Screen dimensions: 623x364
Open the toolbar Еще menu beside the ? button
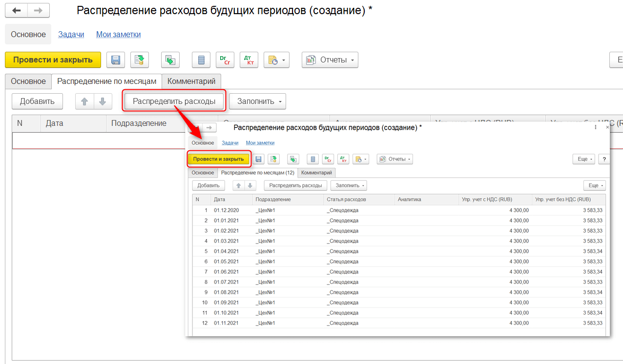(584, 159)
